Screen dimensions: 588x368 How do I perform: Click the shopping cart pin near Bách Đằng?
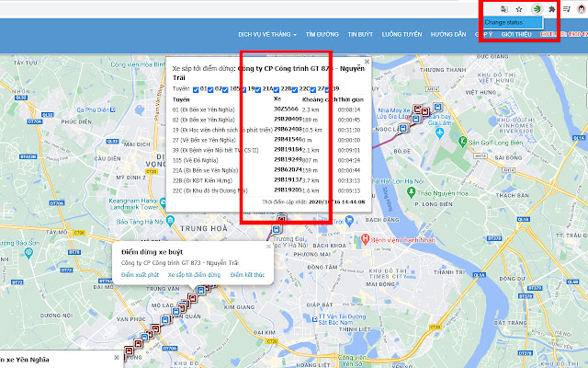(349, 221)
